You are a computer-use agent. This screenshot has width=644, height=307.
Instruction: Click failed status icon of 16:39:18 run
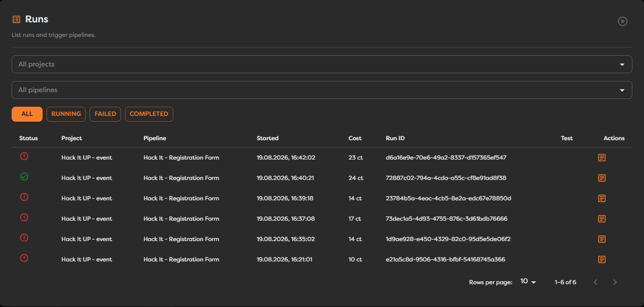24,197
